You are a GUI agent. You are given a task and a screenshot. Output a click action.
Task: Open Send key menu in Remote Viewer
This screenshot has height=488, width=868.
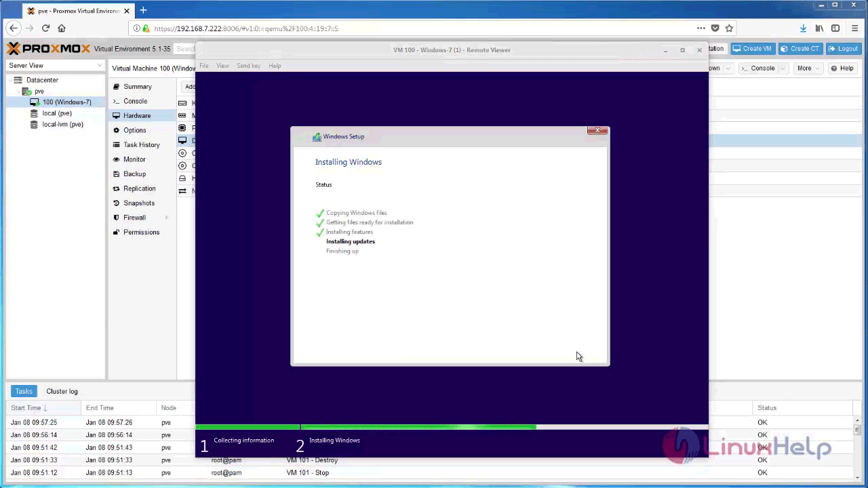click(x=248, y=66)
